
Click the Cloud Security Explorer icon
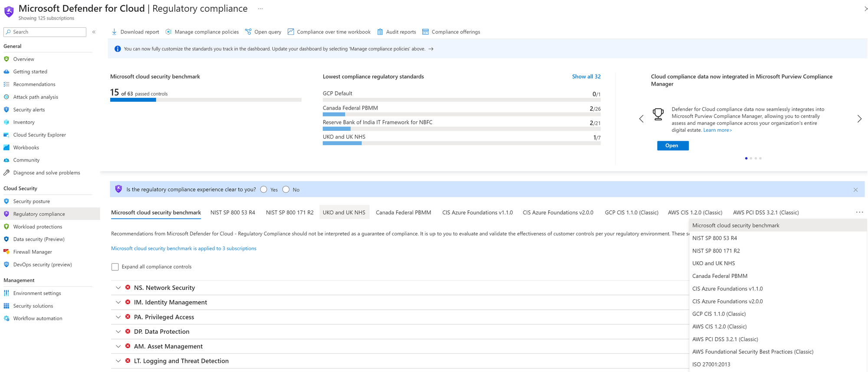click(7, 135)
